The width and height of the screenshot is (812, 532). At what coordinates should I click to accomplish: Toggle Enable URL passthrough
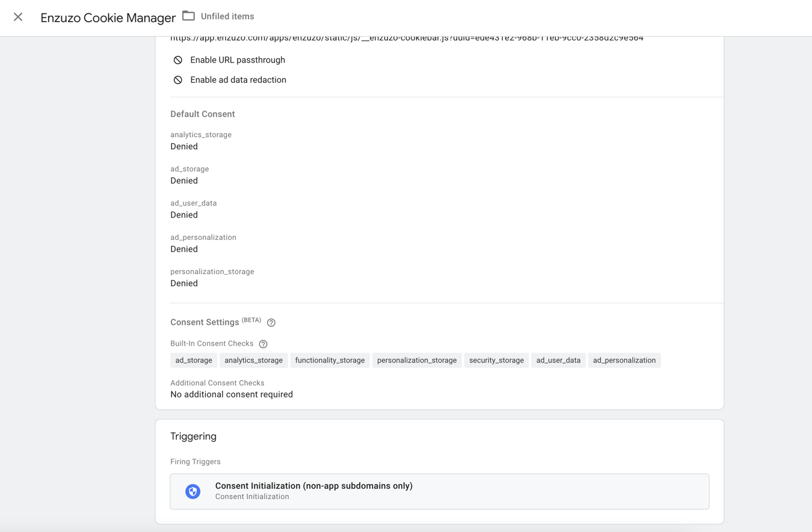pyautogui.click(x=238, y=60)
